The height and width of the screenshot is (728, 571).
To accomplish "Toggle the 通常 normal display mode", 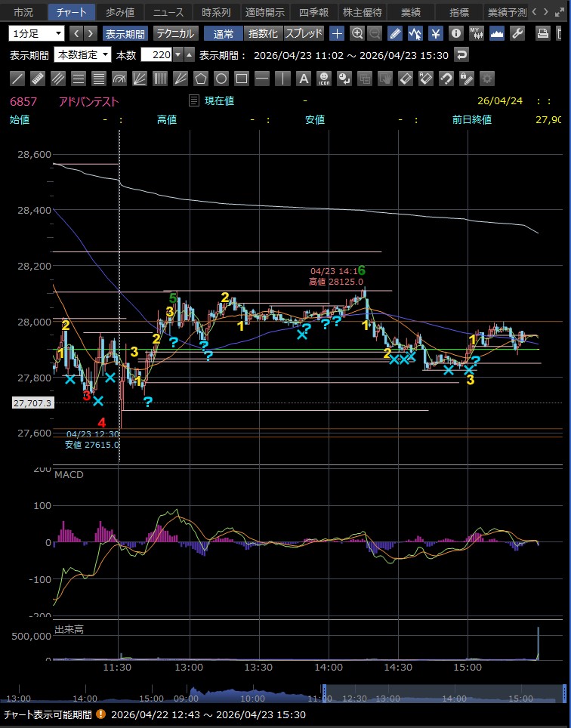I will (224, 33).
